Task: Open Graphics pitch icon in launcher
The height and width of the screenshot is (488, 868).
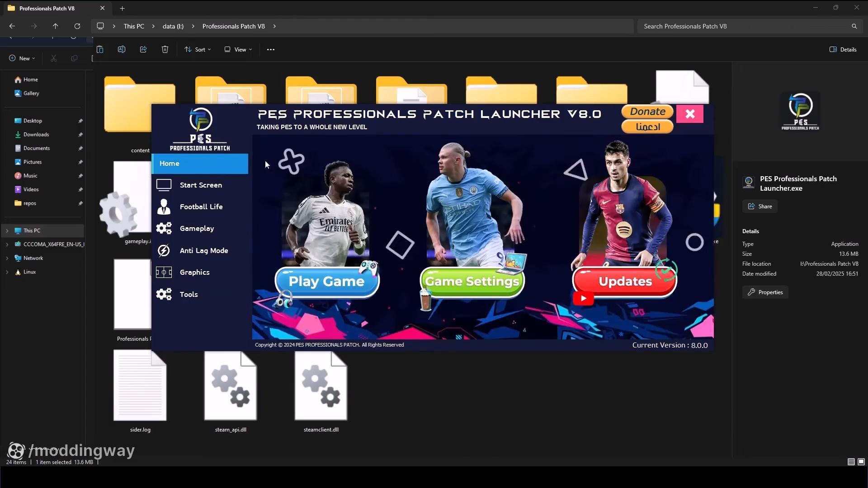Action: (x=164, y=272)
